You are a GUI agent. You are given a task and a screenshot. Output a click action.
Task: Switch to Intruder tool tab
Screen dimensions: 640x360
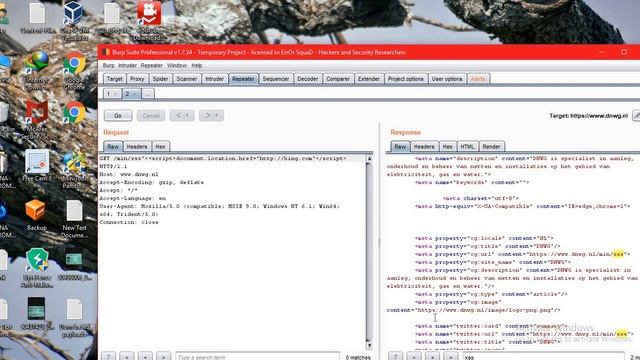(214, 79)
